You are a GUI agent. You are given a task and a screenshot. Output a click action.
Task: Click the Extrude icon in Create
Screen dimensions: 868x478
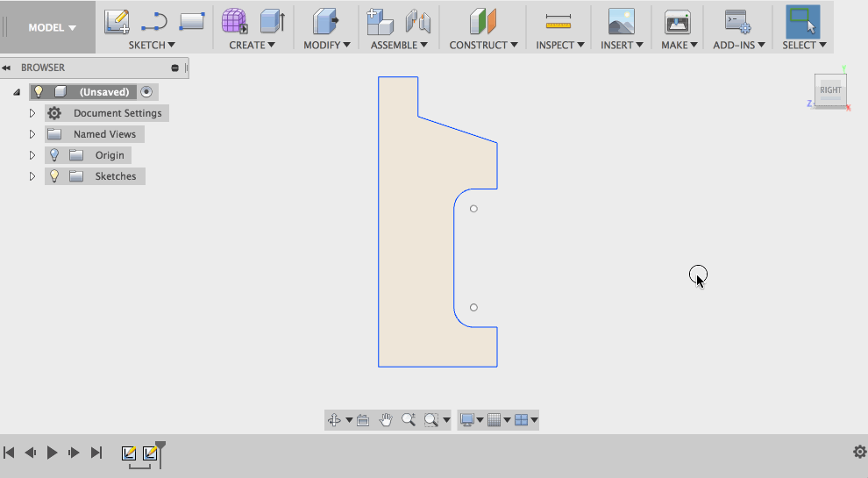(x=273, y=21)
